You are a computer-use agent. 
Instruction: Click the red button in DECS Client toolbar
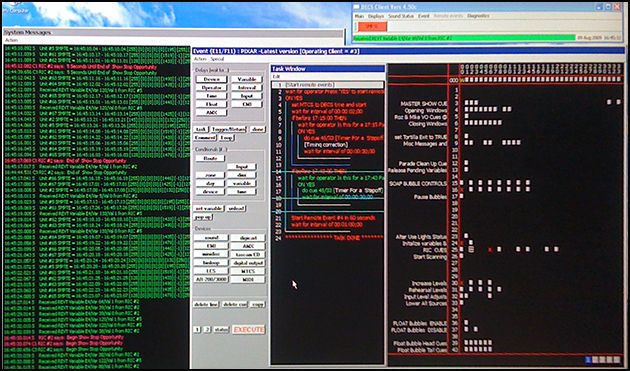coord(372,27)
